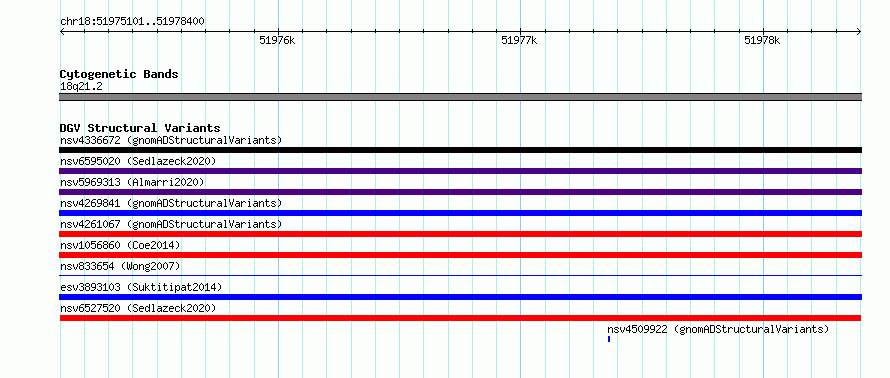Click the right arrowhead of ruler
890x378 pixels.
pyautogui.click(x=859, y=31)
